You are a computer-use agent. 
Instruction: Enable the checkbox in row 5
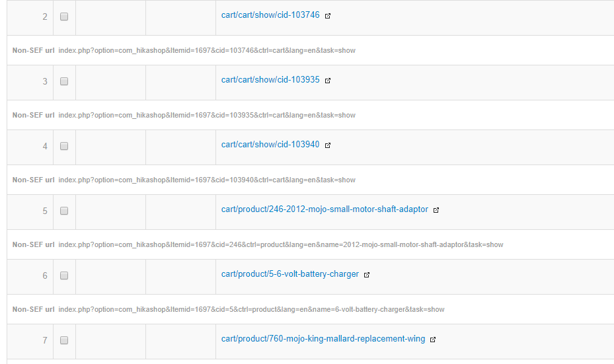click(64, 211)
